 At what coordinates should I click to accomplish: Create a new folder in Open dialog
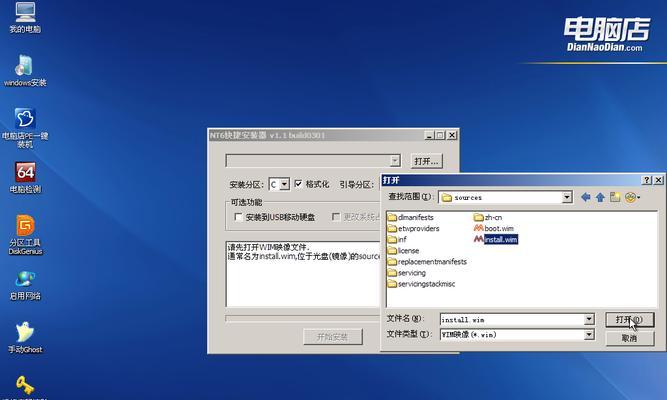[615, 197]
